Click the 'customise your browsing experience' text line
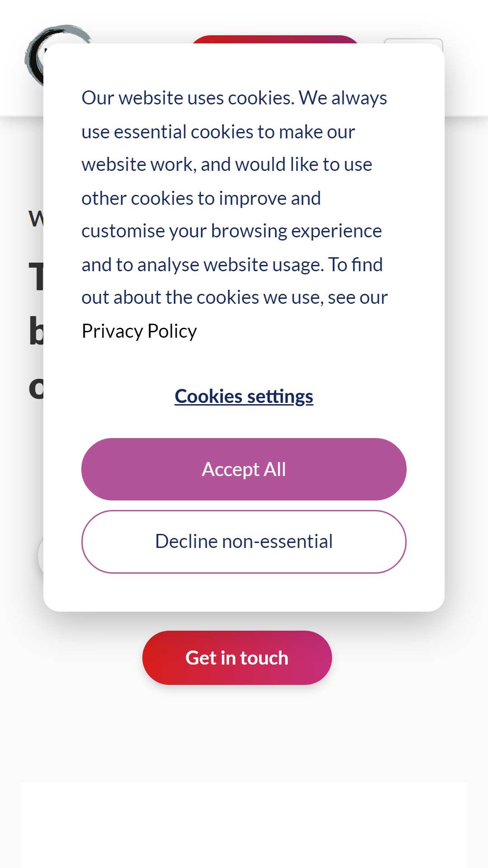The height and width of the screenshot is (868, 488). click(x=232, y=231)
